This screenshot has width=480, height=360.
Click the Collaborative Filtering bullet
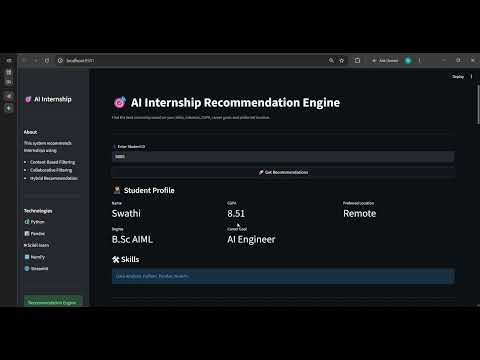coord(51,170)
